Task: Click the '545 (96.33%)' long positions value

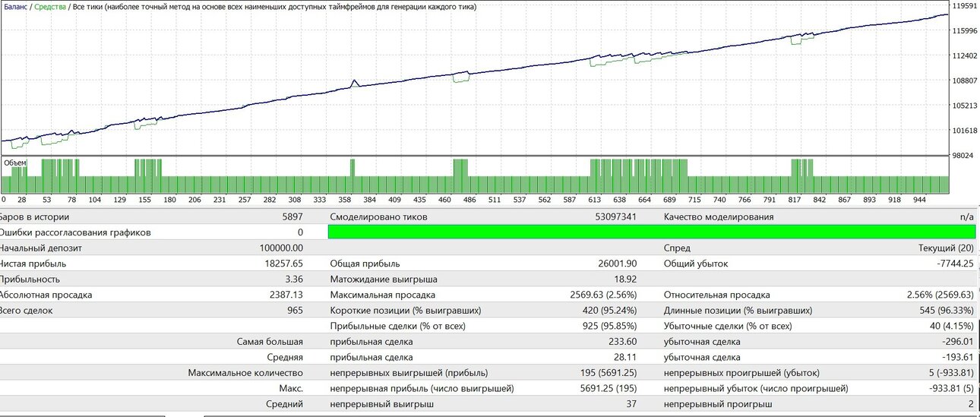Action: [x=947, y=310]
